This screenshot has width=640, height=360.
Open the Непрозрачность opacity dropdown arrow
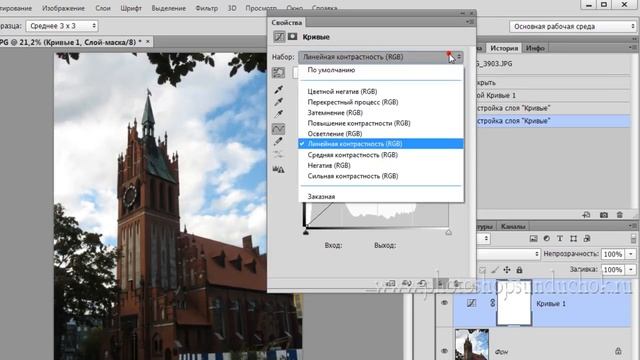(x=631, y=254)
